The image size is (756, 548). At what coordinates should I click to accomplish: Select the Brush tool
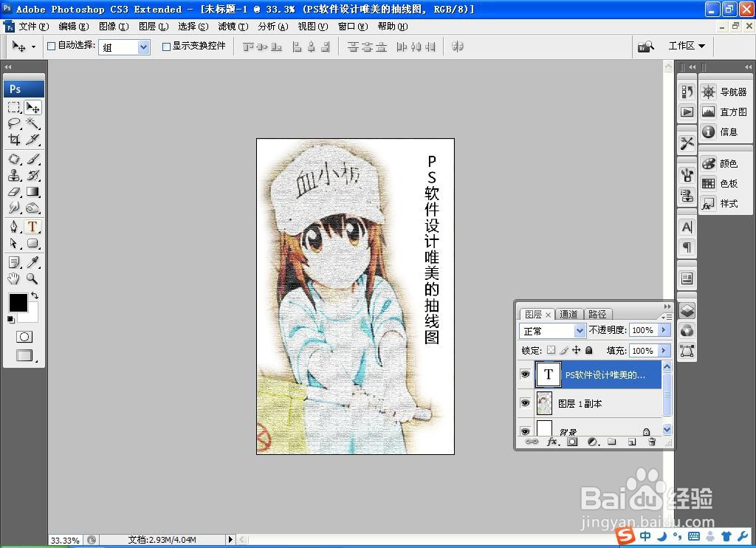[32, 159]
